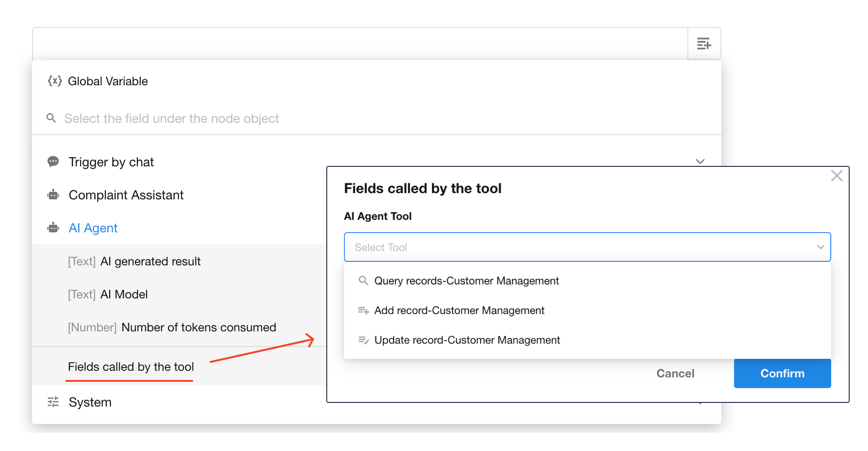Select Number of tokens consumed field
The height and width of the screenshot is (451, 868).
(198, 327)
